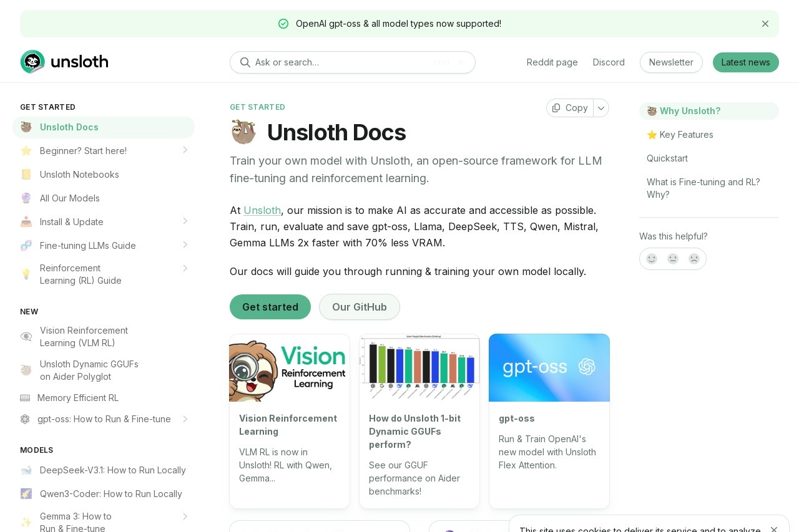Click the Newsletter button
Image resolution: width=799 pixels, height=532 pixels.
coord(671,62)
